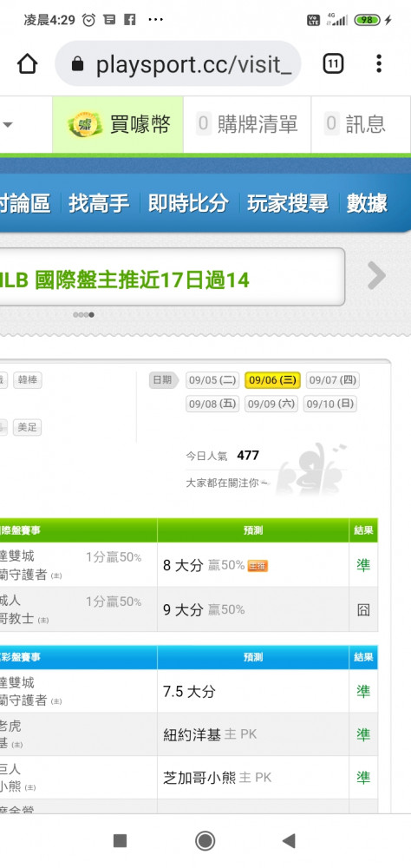Open 找高手 in the navigation bar

coord(99,204)
